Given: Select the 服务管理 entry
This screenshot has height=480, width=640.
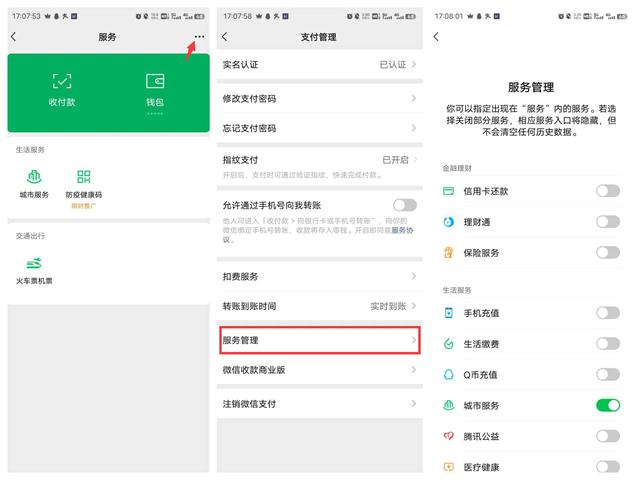Looking at the screenshot, I should tap(320, 340).
